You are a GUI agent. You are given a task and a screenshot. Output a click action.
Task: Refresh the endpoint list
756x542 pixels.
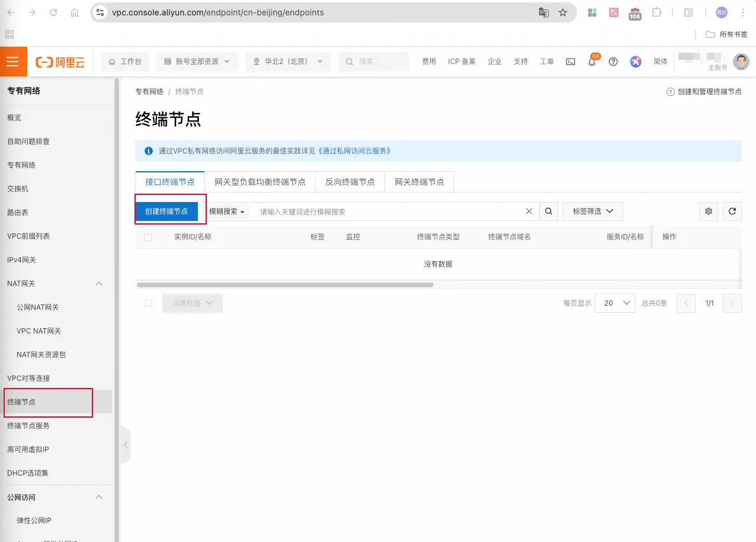[732, 211]
